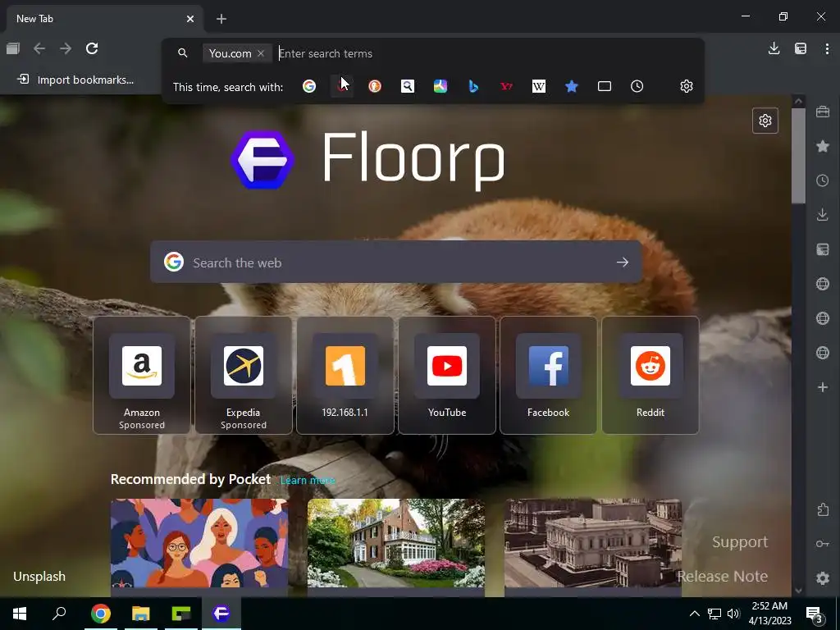Search open tabs with the rectangle icon

[x=605, y=86]
